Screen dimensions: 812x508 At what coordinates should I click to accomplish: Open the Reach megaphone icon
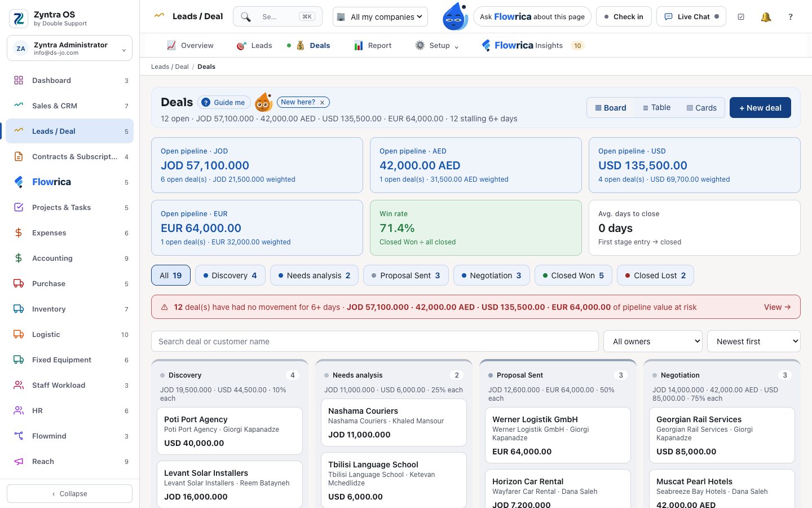(x=19, y=461)
